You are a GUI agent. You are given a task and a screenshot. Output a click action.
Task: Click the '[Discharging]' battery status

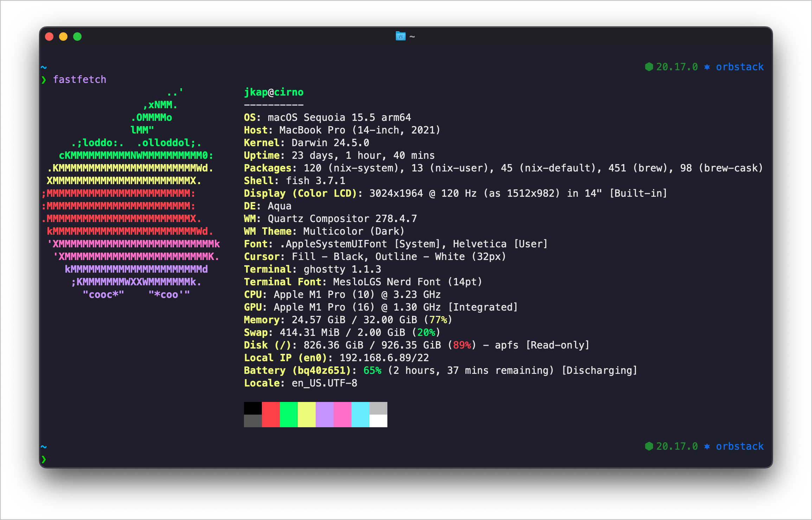pyautogui.click(x=599, y=371)
